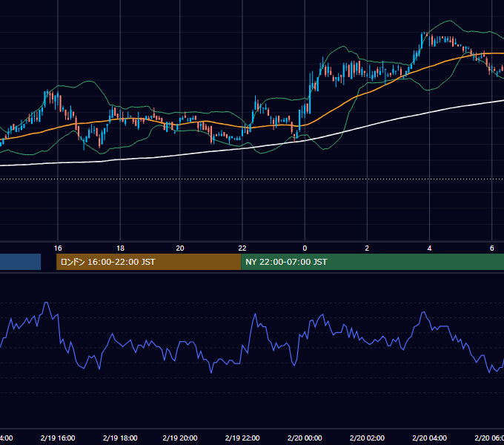Screen dimensions: 504x445
Task: Click the 2/20 00:00 date label
Action: click(x=305, y=438)
